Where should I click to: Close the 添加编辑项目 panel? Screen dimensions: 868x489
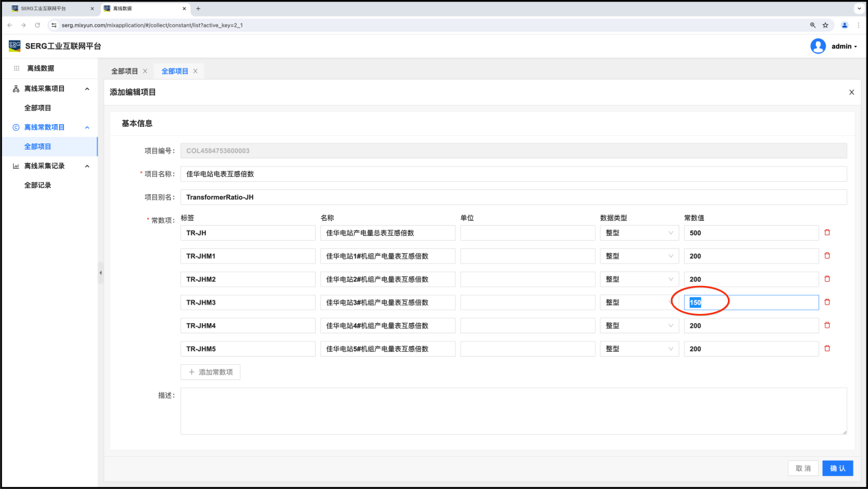pyautogui.click(x=852, y=92)
